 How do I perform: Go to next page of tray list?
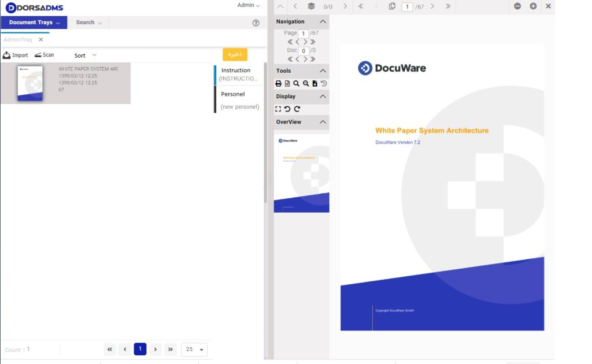click(x=155, y=350)
